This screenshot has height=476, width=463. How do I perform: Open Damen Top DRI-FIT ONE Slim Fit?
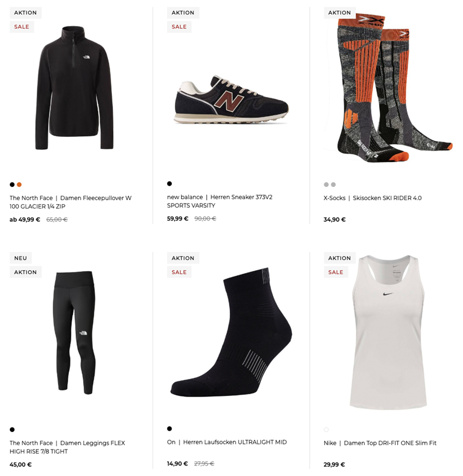click(380, 443)
